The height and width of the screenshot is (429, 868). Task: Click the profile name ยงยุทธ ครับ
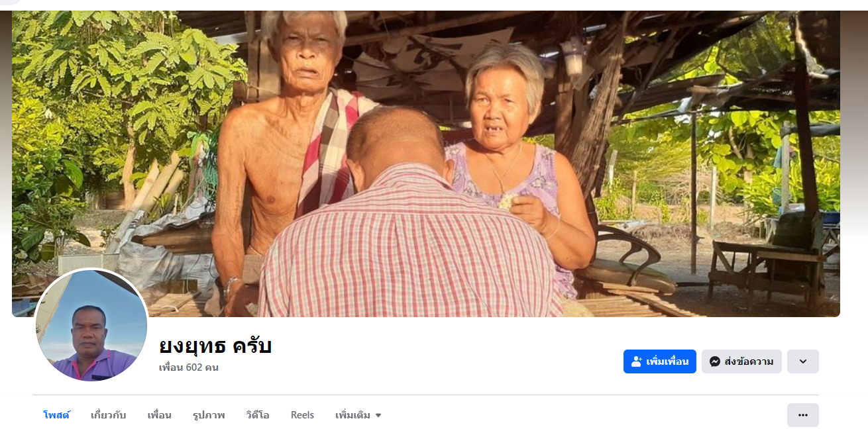215,345
